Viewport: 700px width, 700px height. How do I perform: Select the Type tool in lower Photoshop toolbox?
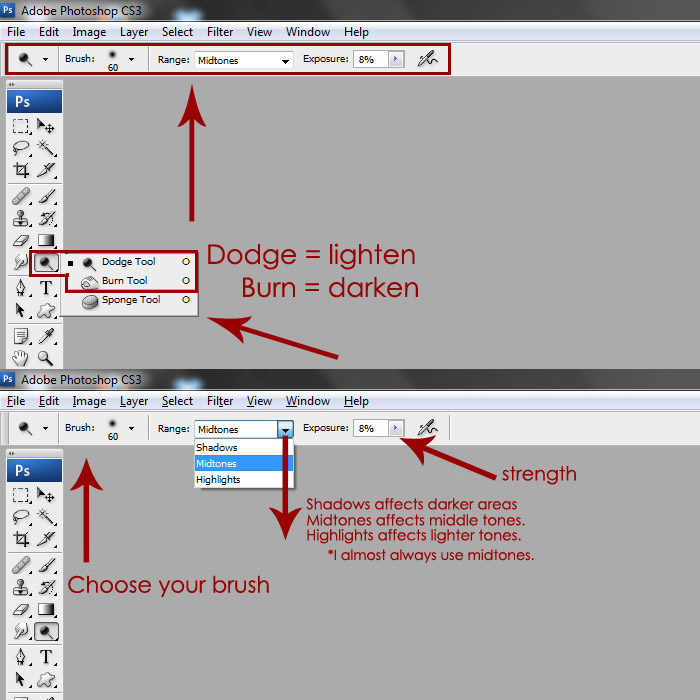pos(46,658)
